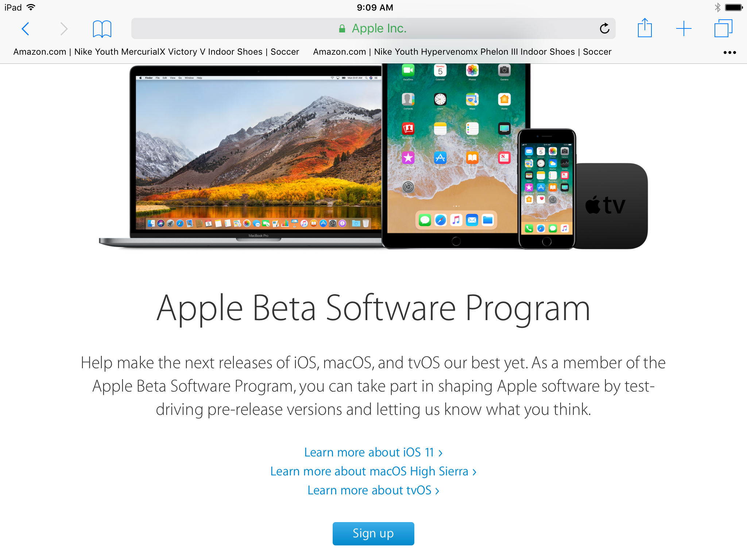Tap the Apple TV device image
The width and height of the screenshot is (747, 560).
(611, 206)
